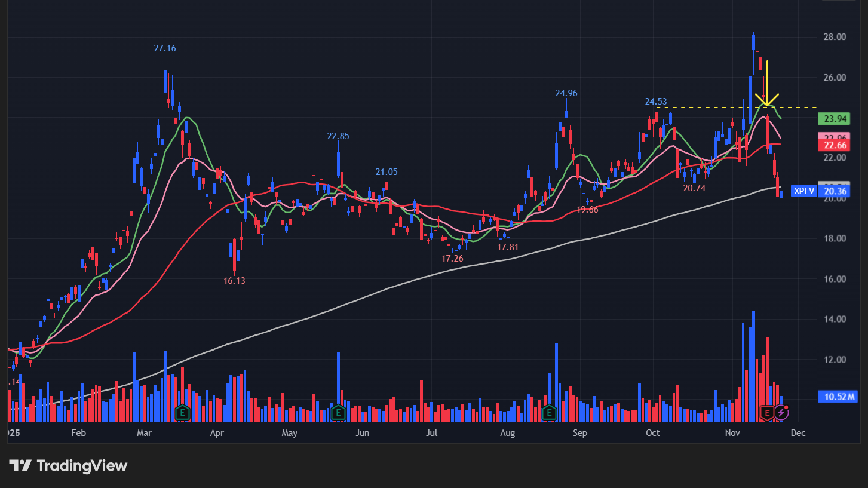Click the TradingView logo
The height and width of the screenshot is (488, 868).
(68, 465)
